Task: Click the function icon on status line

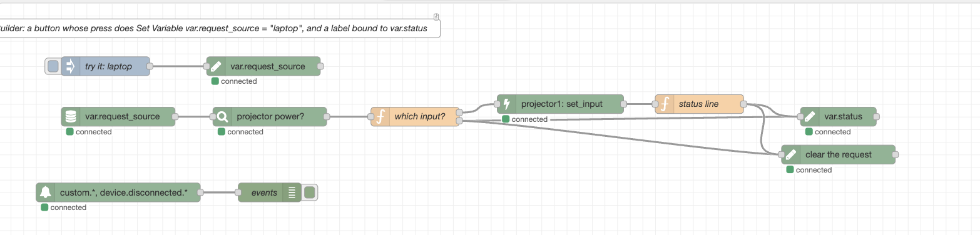Action: coord(664,104)
